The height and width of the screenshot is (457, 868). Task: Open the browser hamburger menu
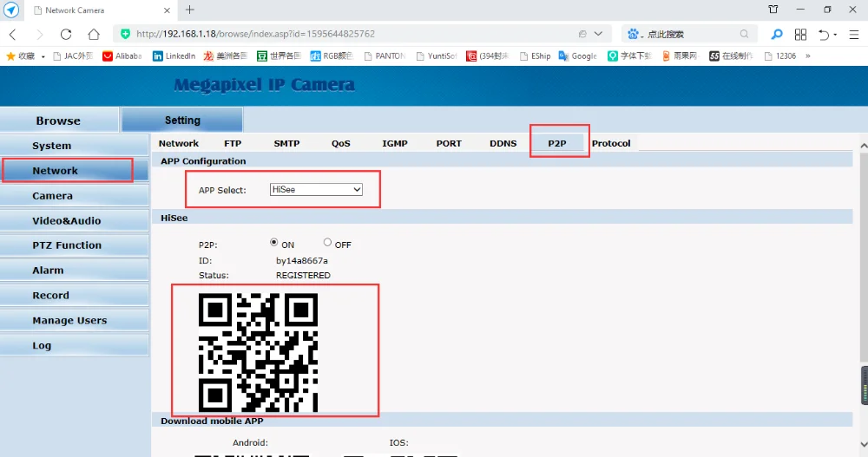[x=854, y=35]
